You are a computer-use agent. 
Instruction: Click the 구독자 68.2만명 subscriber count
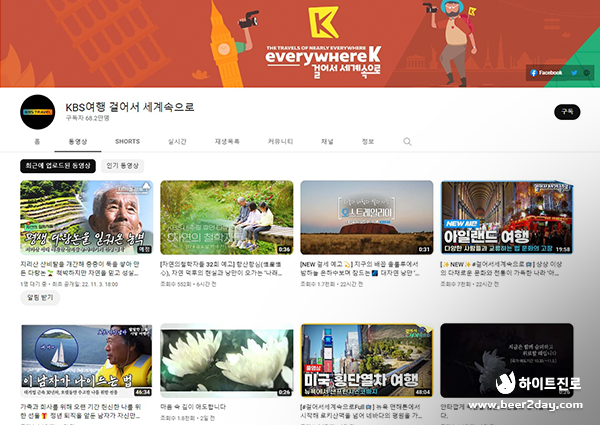88,118
